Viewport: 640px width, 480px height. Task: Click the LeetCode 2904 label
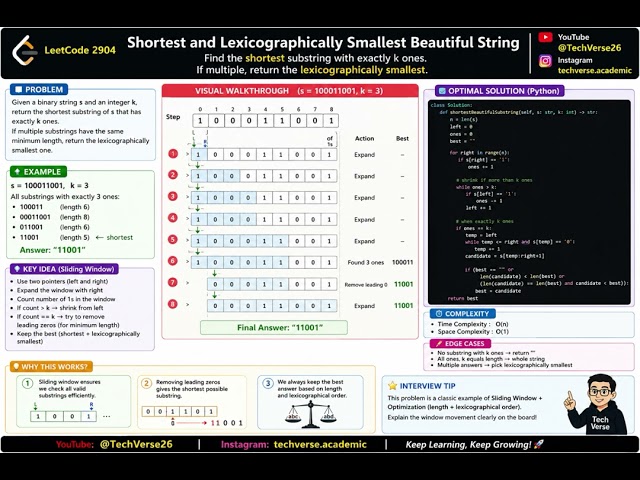[80, 51]
